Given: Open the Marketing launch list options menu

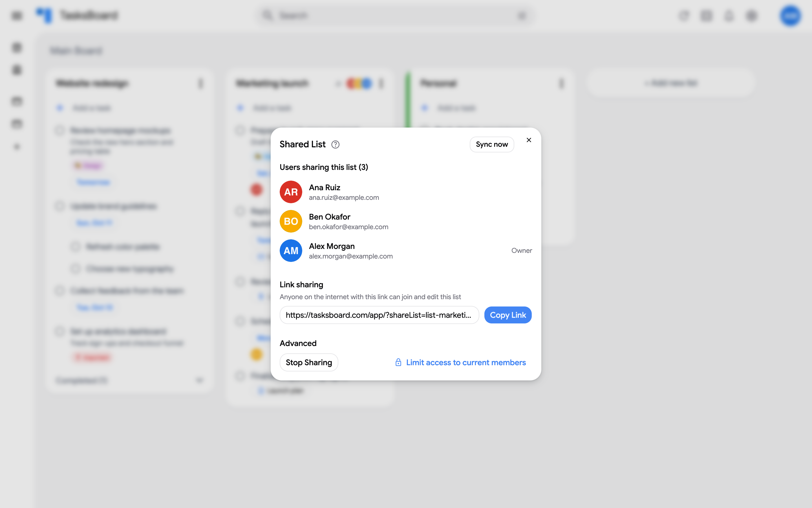Looking at the screenshot, I should click(381, 83).
